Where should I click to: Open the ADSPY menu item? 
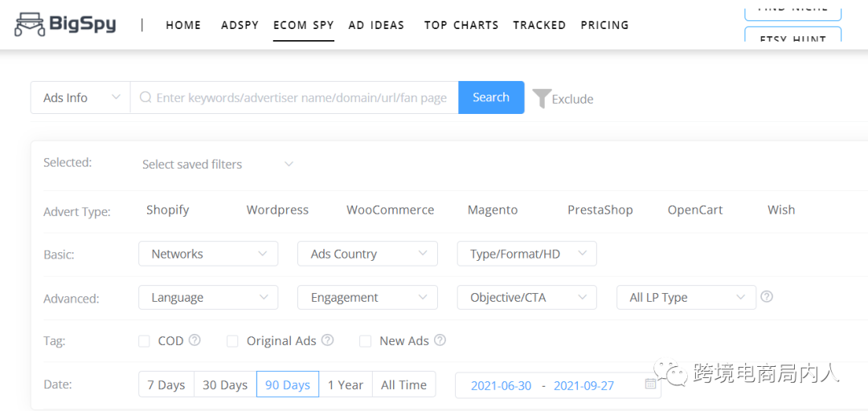coord(240,25)
